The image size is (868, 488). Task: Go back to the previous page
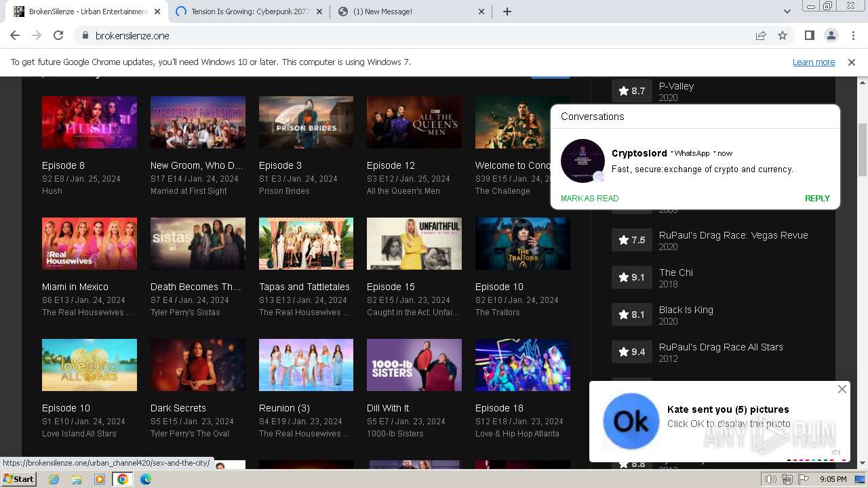[15, 36]
